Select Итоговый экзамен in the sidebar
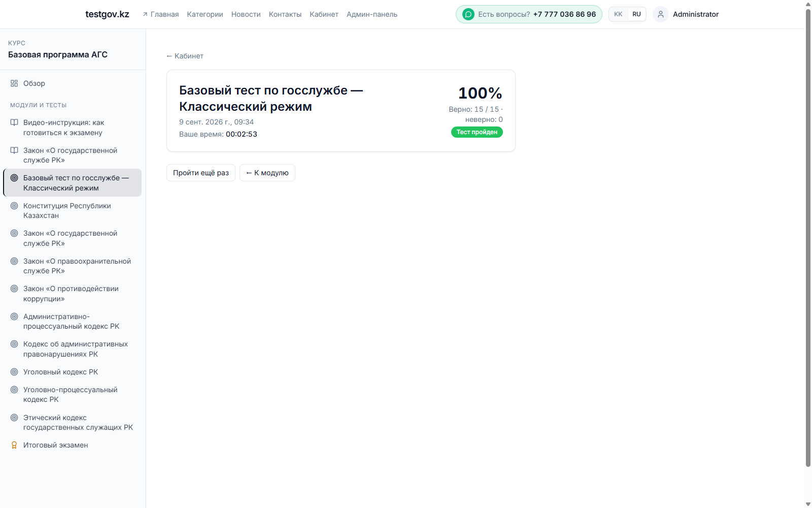 pos(72,445)
